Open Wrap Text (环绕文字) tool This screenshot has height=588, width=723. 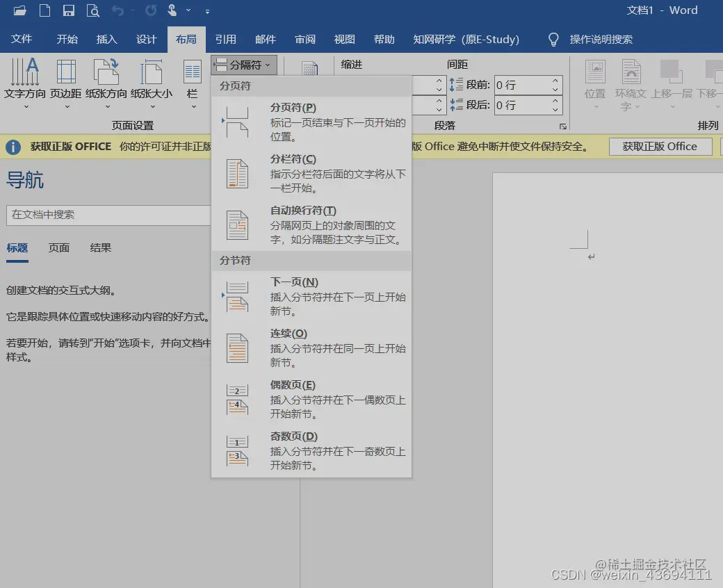[631, 85]
